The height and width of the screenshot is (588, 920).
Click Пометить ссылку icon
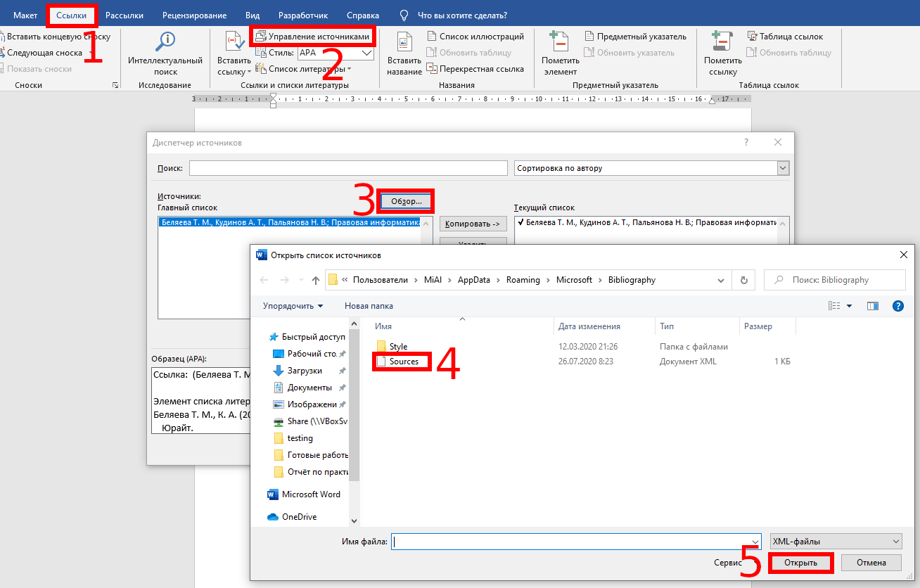(x=722, y=42)
